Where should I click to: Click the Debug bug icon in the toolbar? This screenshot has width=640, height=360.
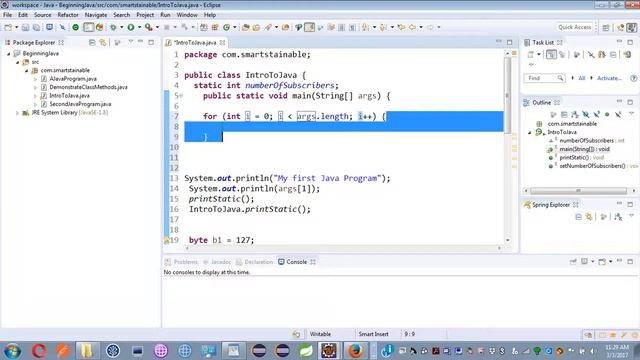point(113,27)
